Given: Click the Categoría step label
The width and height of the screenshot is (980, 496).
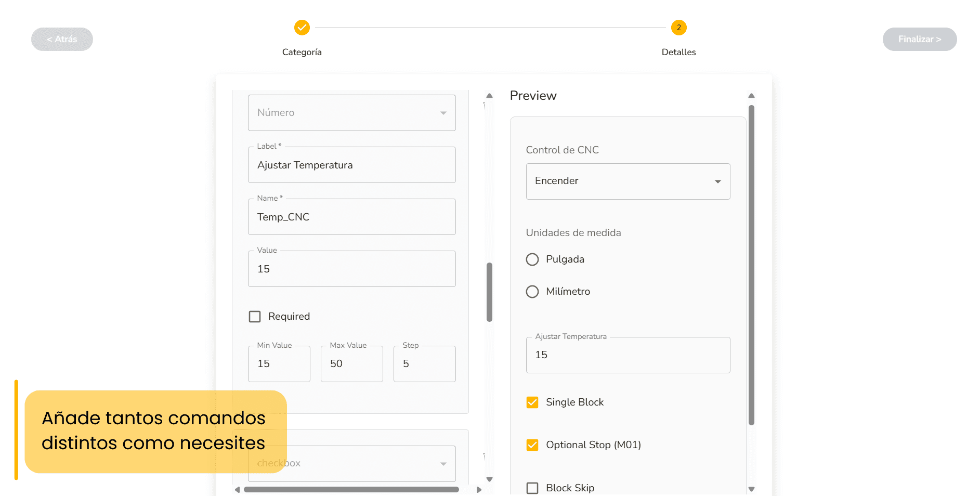Looking at the screenshot, I should (302, 52).
